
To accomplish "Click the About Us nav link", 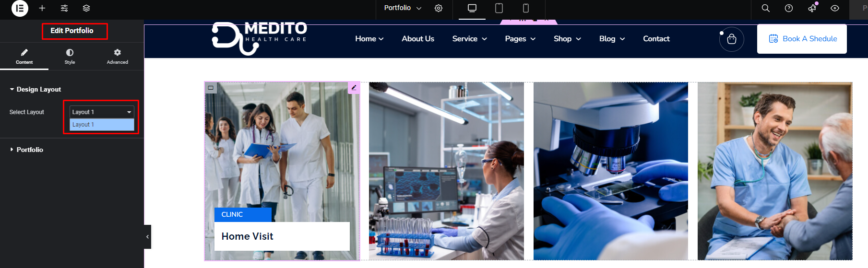I will [x=418, y=39].
